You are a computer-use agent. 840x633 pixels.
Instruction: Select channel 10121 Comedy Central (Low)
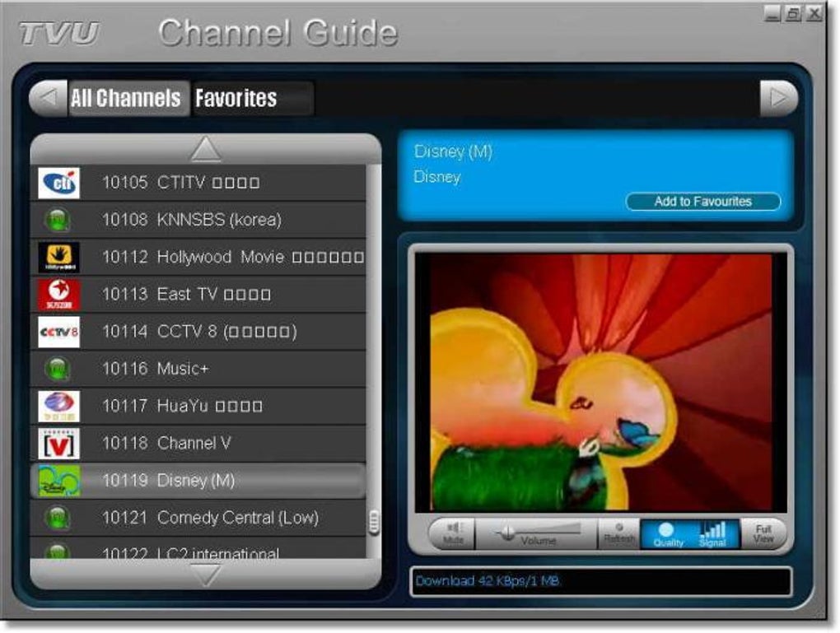(198, 518)
